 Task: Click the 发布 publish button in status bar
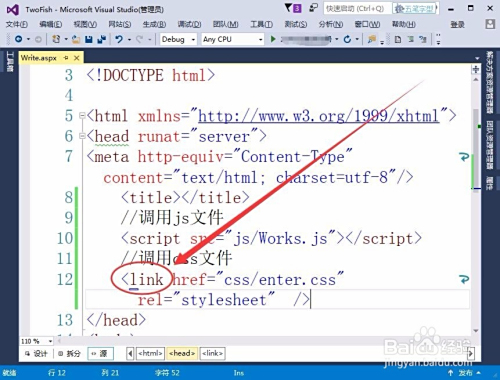(465, 373)
